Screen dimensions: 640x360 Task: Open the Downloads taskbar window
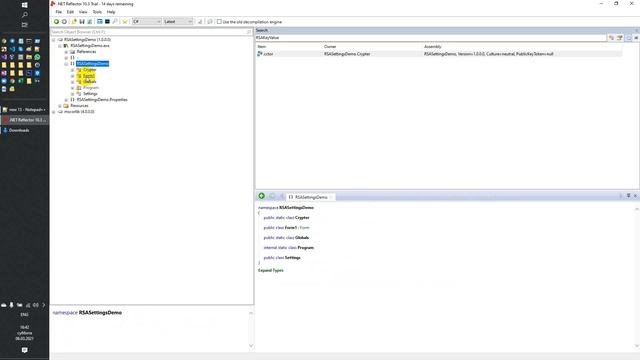pos(24,130)
